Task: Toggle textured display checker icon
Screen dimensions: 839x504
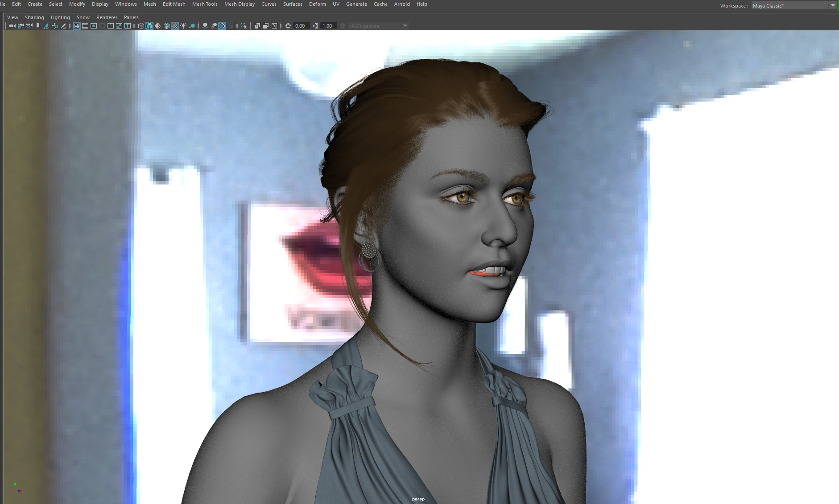Action: click(x=175, y=26)
